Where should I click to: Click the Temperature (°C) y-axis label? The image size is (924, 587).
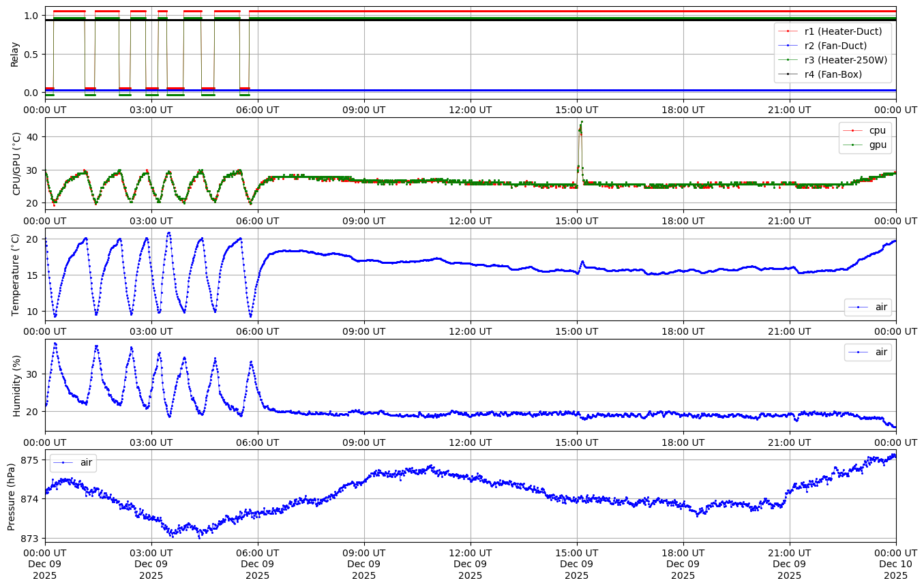point(16,274)
